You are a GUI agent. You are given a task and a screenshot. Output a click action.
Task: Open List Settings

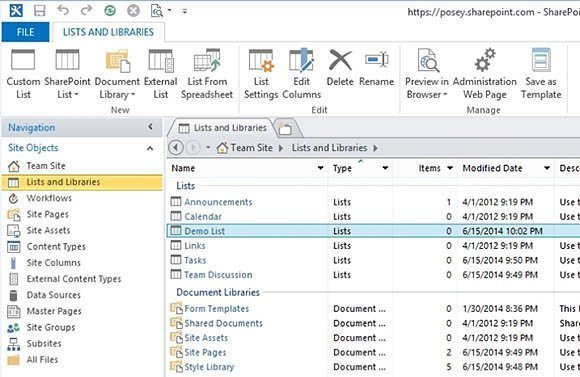click(x=261, y=74)
